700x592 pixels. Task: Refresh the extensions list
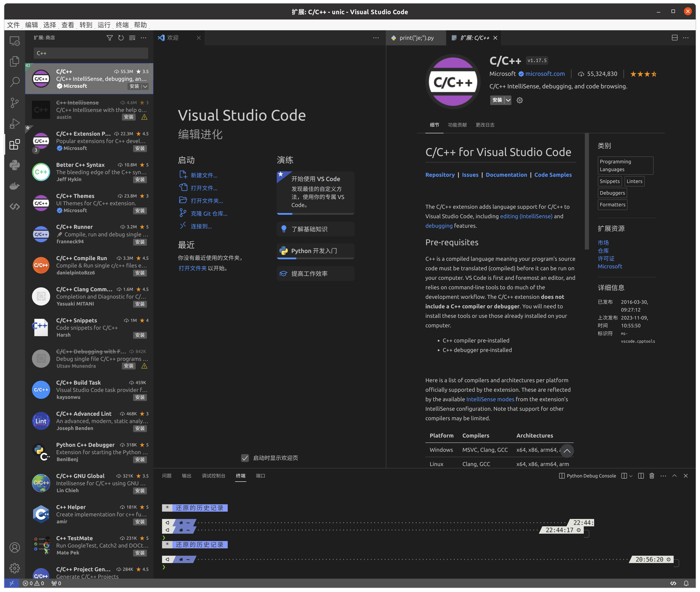tap(121, 38)
